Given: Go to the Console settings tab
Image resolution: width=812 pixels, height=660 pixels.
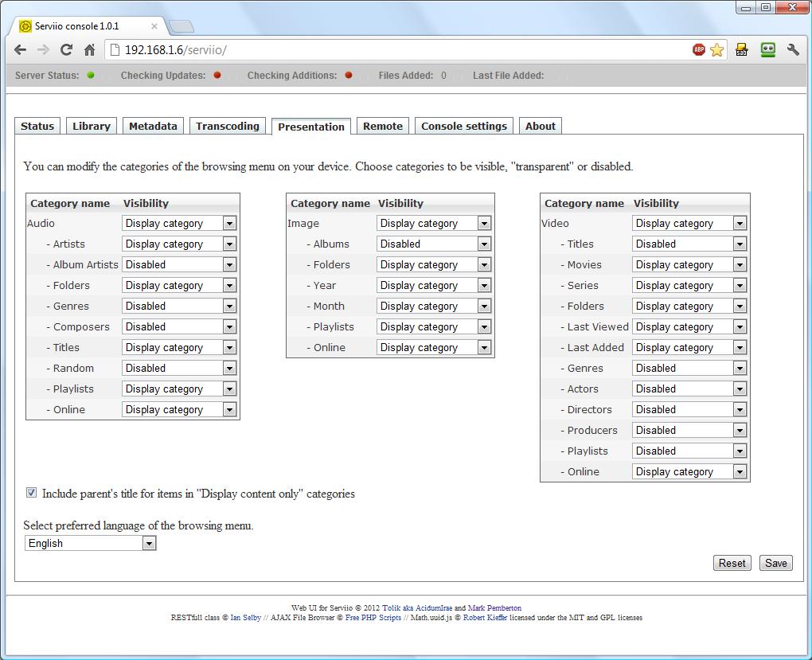Looking at the screenshot, I should [464, 126].
